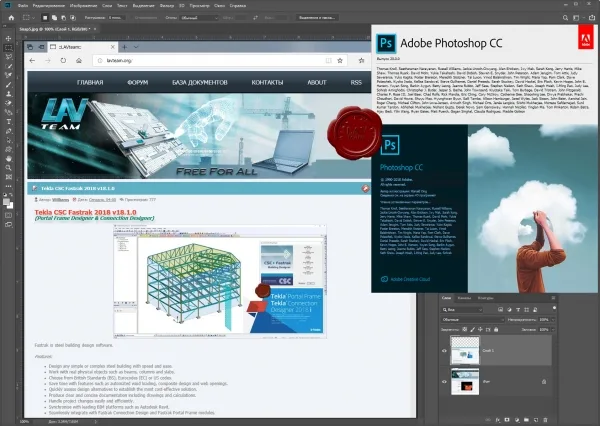Select the Pen tool
The height and width of the screenshot is (426, 600).
point(8,131)
